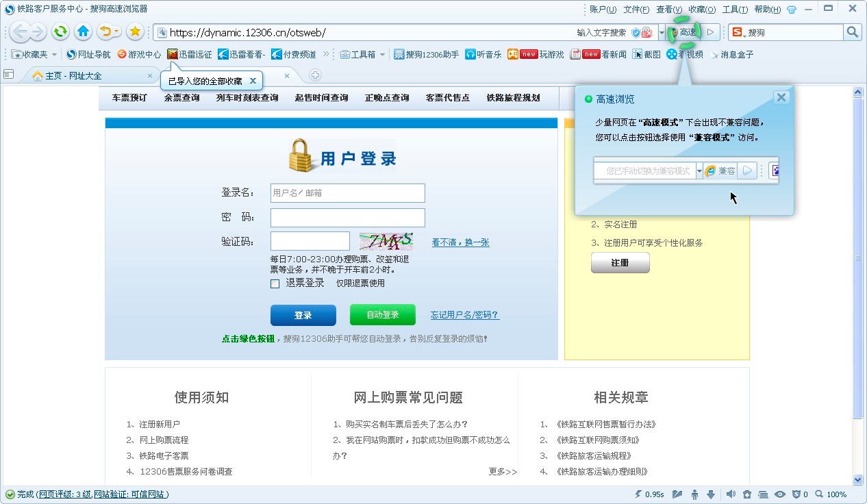Viewport: 867px width, 504px height.
Task: Open the 文件(F) menu
Action: (636, 10)
